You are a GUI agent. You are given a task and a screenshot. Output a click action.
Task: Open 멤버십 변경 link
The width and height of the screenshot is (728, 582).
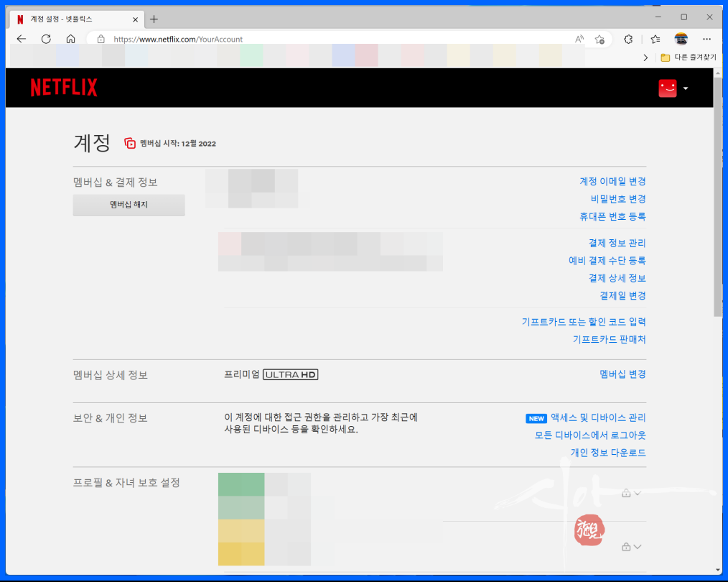click(622, 374)
